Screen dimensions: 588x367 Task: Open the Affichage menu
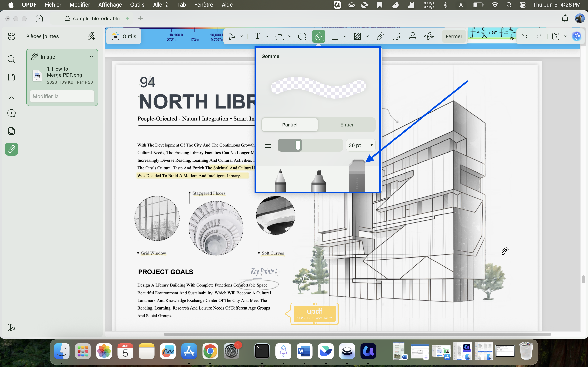(110, 5)
